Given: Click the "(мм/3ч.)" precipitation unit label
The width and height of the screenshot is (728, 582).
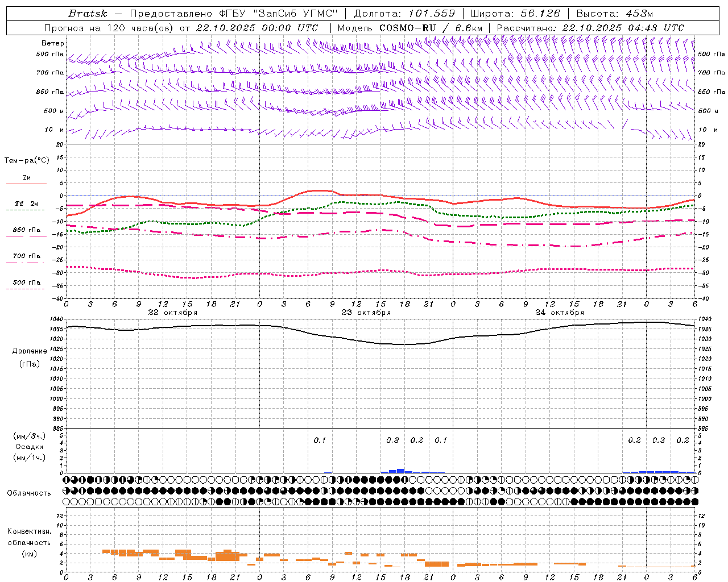Looking at the screenshot, I should [29, 436].
